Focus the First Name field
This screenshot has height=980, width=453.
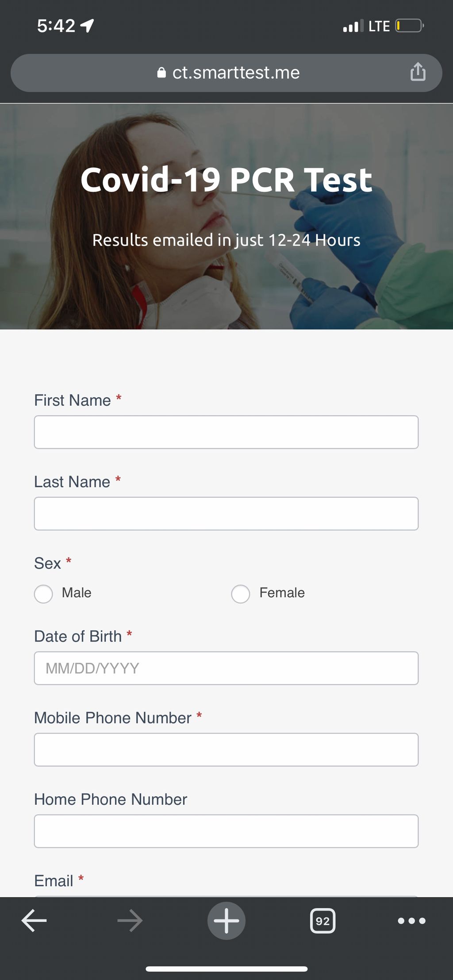[226, 432]
